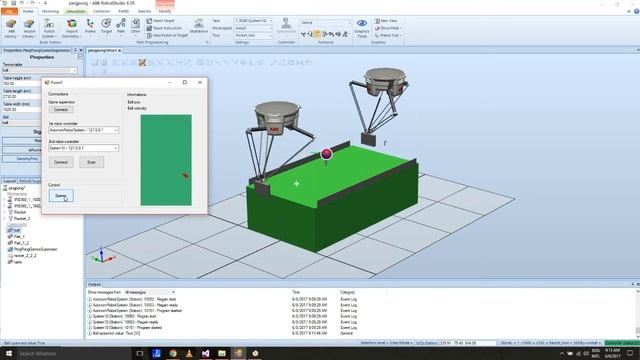
Task: Select Racket_2 in the Layout tree
Action: pos(19,219)
